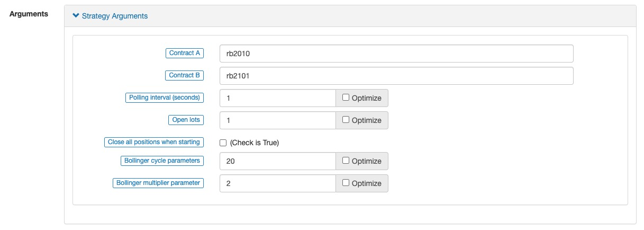Click the Polling interval value field
This screenshot has width=644, height=230.
pyautogui.click(x=277, y=98)
